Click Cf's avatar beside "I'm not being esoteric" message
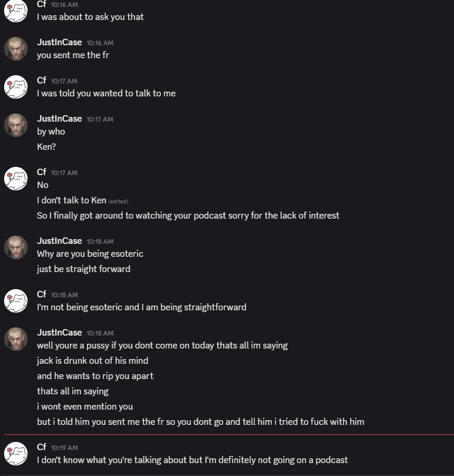Image resolution: width=454 pixels, height=476 pixels. (x=16, y=301)
